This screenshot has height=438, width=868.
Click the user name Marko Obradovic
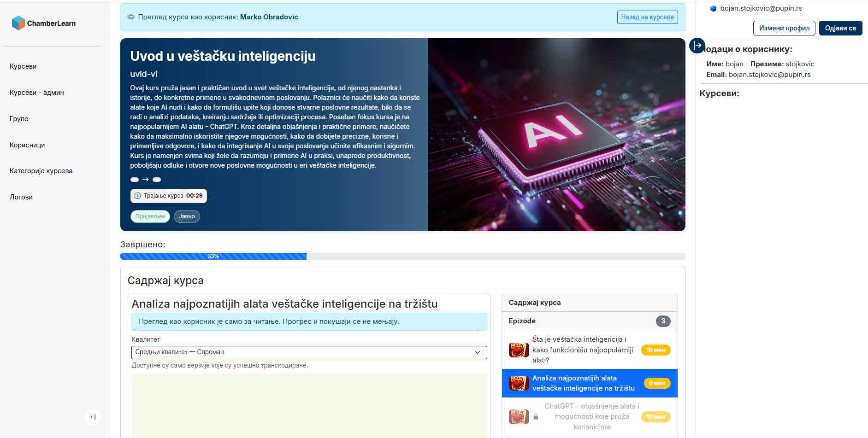[x=269, y=17]
